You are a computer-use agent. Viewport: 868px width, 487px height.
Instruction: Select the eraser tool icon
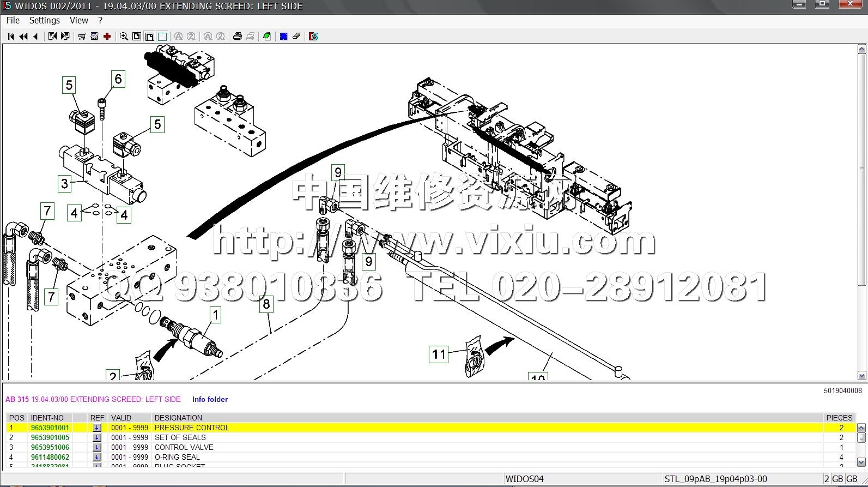point(296,37)
